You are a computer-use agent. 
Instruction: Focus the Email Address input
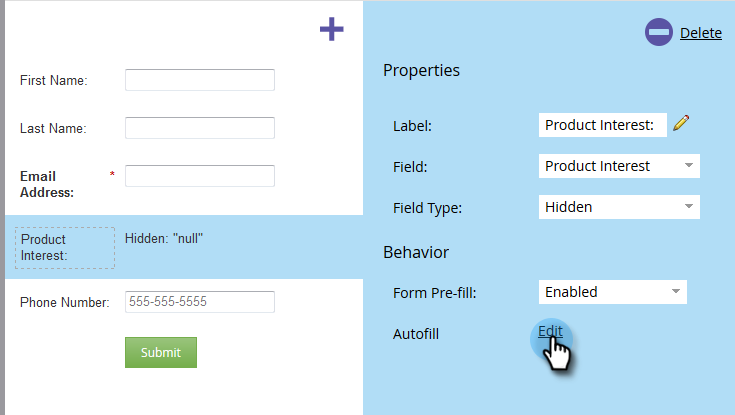point(200,176)
